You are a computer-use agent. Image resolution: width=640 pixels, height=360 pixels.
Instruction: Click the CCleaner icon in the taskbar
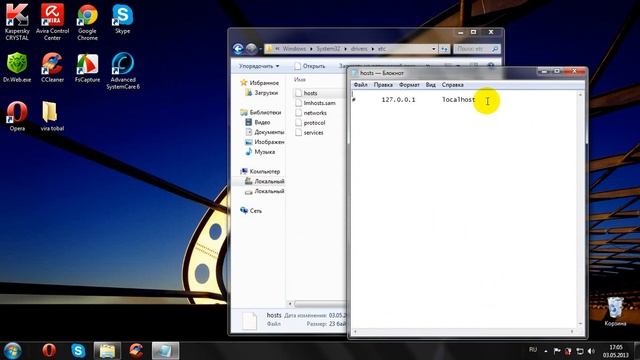(136, 351)
